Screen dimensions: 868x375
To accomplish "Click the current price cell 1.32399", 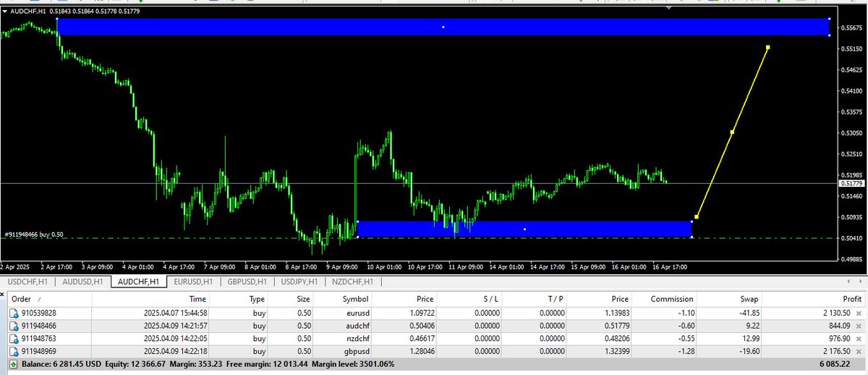I will (x=616, y=351).
